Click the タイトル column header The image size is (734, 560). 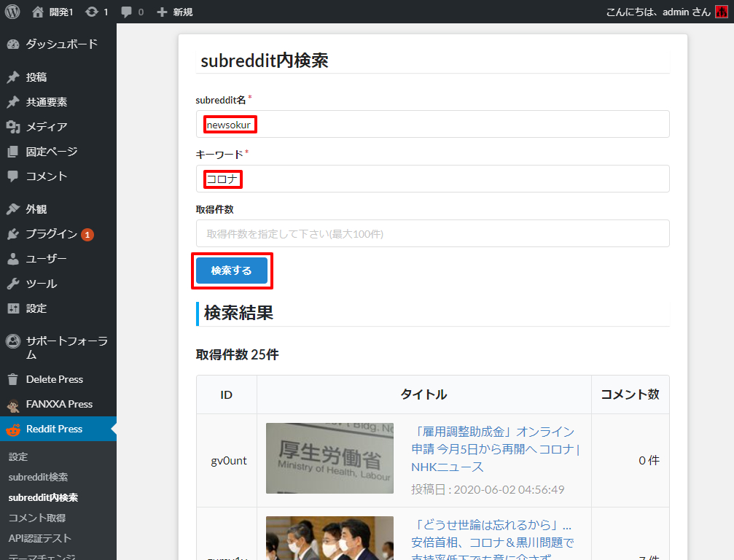[x=423, y=394]
